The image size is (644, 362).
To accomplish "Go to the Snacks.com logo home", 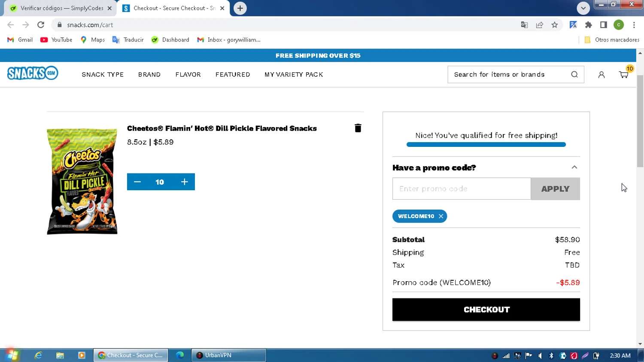I will (33, 73).
